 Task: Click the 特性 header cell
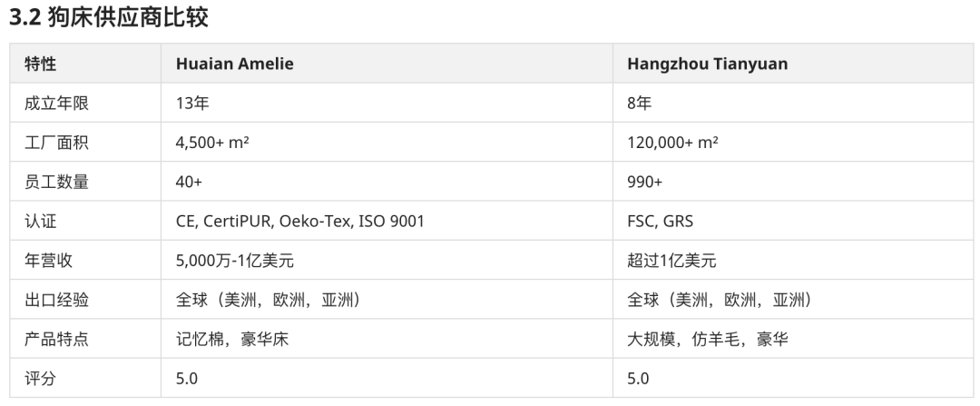tap(85, 64)
